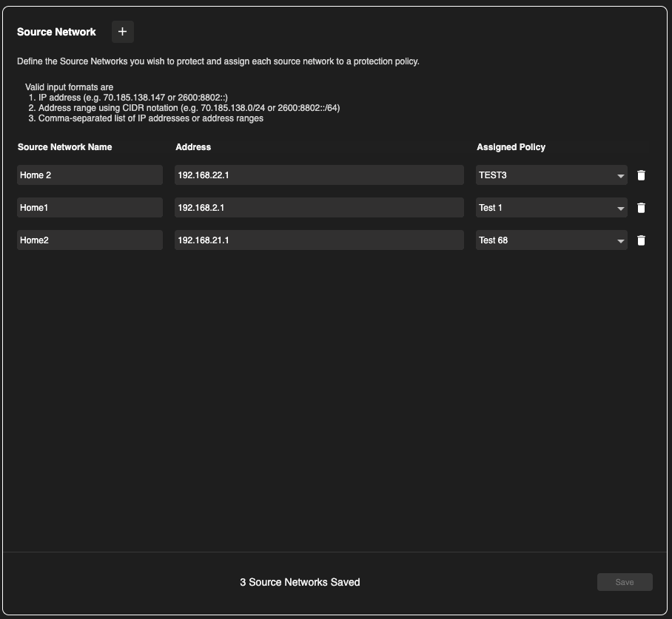Change the Test 68 policy selection

551,240
